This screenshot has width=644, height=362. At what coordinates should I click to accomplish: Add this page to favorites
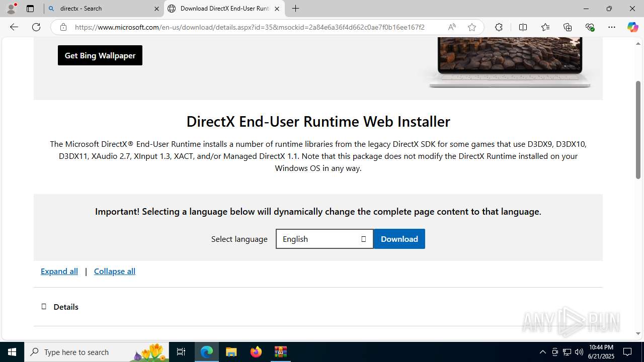click(x=472, y=27)
